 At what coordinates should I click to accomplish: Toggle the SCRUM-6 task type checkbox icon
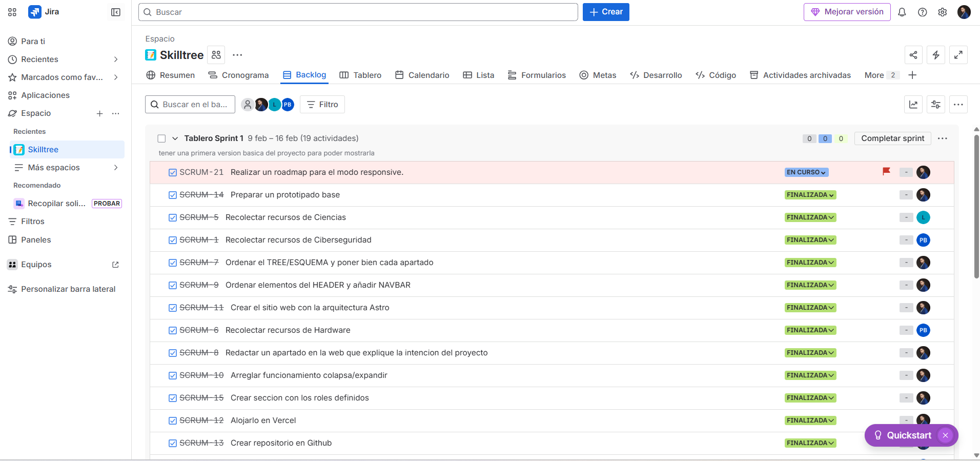(173, 330)
